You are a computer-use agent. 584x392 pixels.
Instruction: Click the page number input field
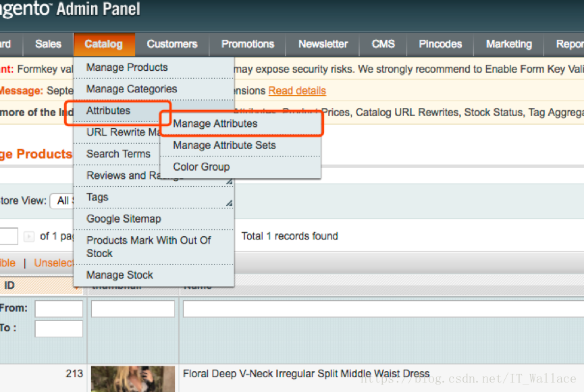pos(9,236)
